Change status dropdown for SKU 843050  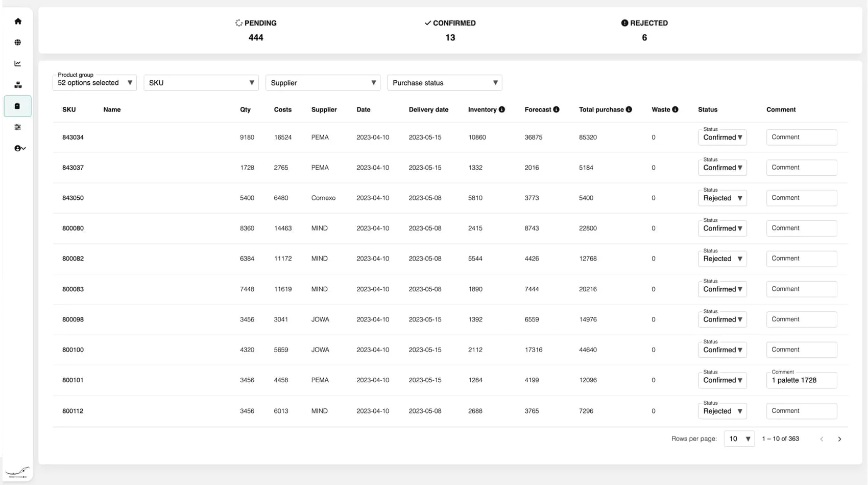click(x=722, y=198)
